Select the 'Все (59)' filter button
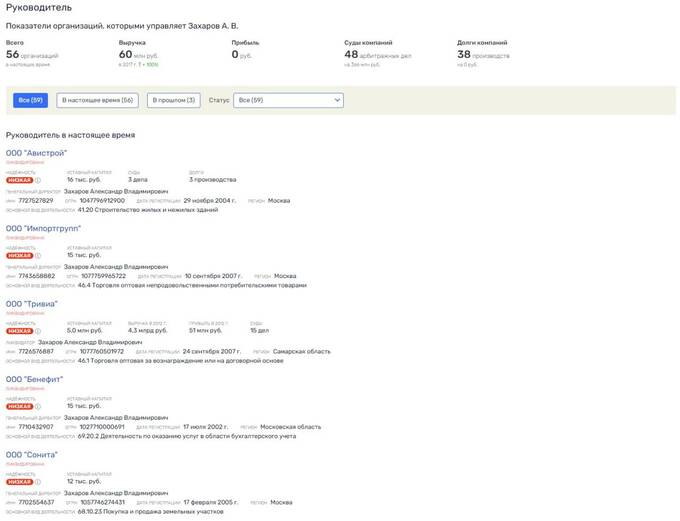The height and width of the screenshot is (521, 680). coord(29,100)
